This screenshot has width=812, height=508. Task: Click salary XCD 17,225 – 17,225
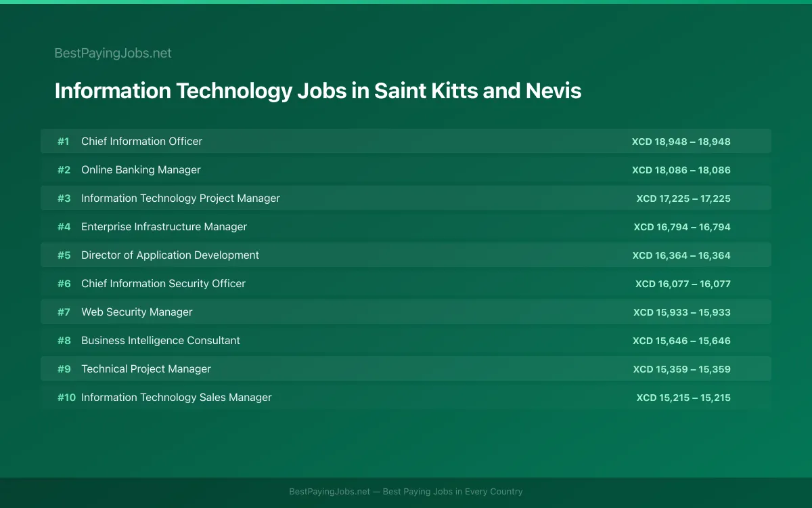tap(683, 198)
